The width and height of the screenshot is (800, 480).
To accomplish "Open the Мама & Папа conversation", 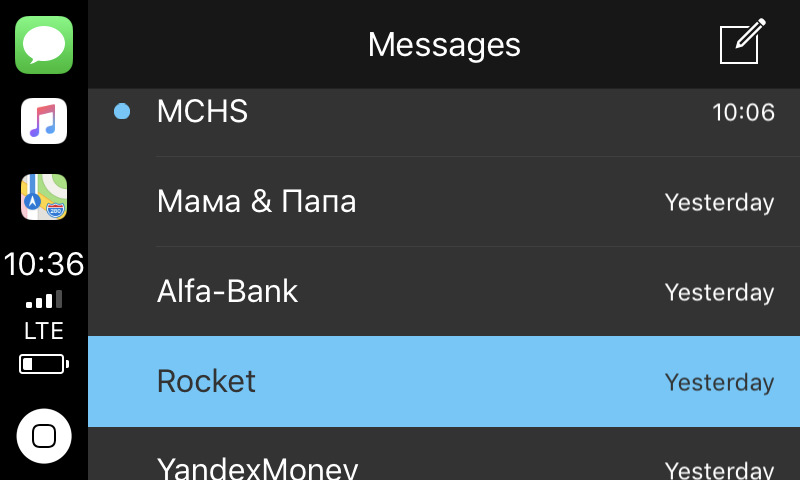I will point(444,201).
